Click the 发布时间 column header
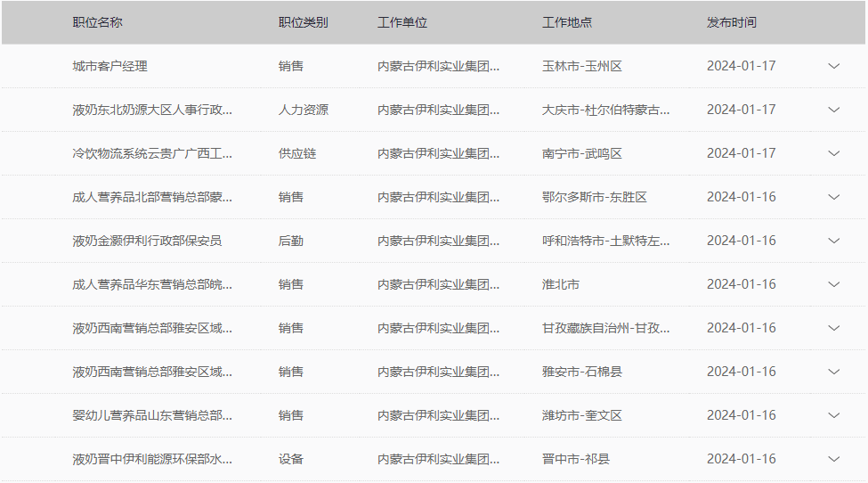The height and width of the screenshot is (483, 868). tap(731, 22)
